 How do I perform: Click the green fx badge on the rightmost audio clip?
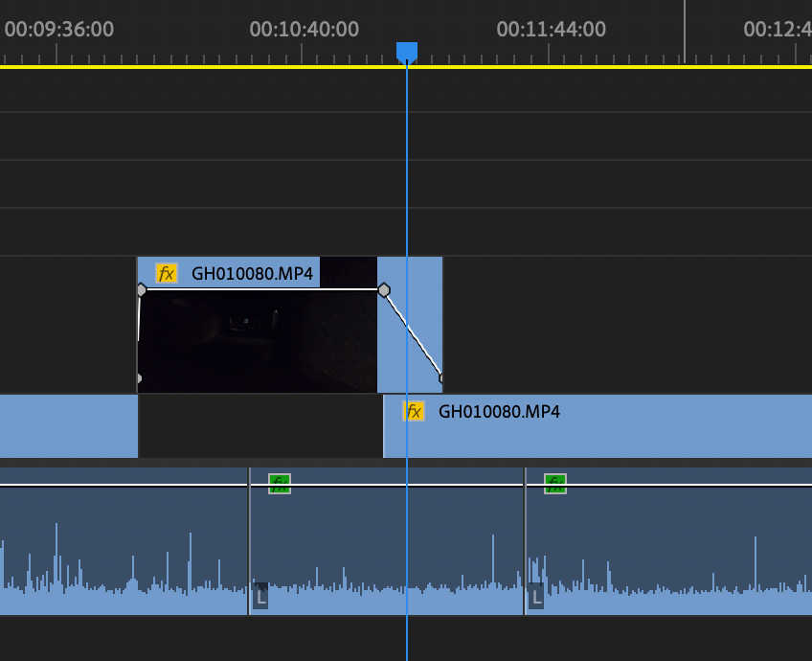(553, 485)
